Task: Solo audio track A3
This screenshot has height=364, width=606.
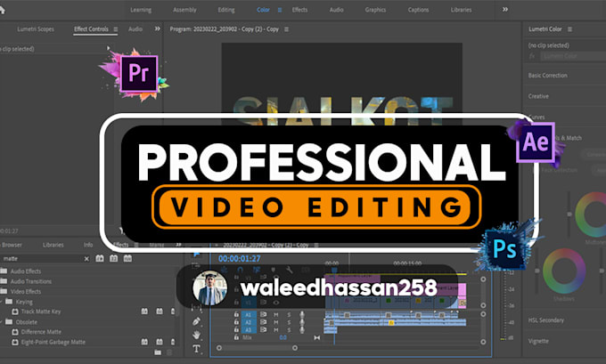Action: click(289, 330)
